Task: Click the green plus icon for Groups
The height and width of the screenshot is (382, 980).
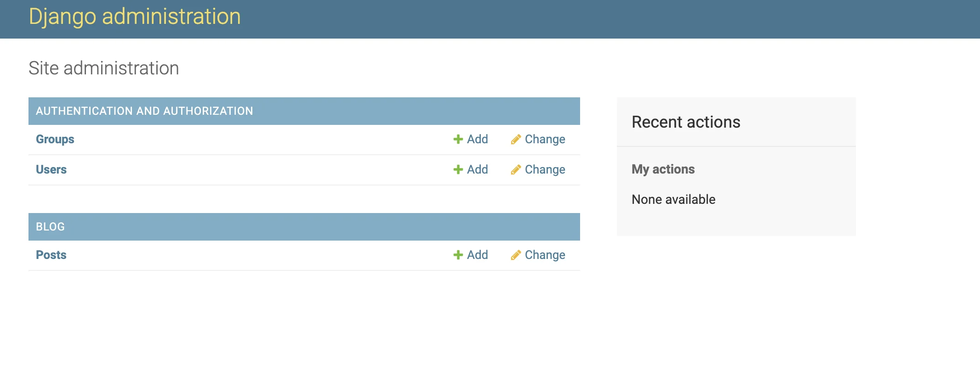Action: click(x=458, y=139)
